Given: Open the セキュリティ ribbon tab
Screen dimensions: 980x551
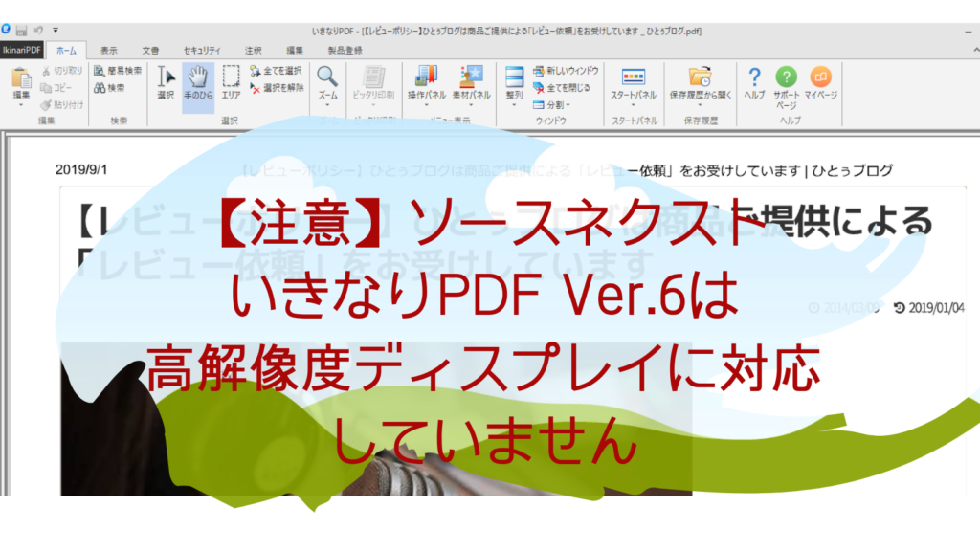Looking at the screenshot, I should tap(202, 50).
